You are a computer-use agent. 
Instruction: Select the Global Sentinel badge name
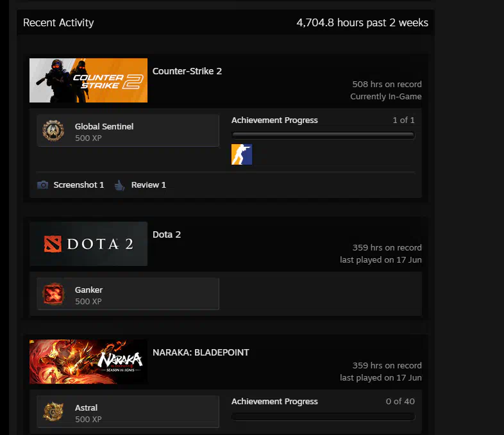coord(104,126)
